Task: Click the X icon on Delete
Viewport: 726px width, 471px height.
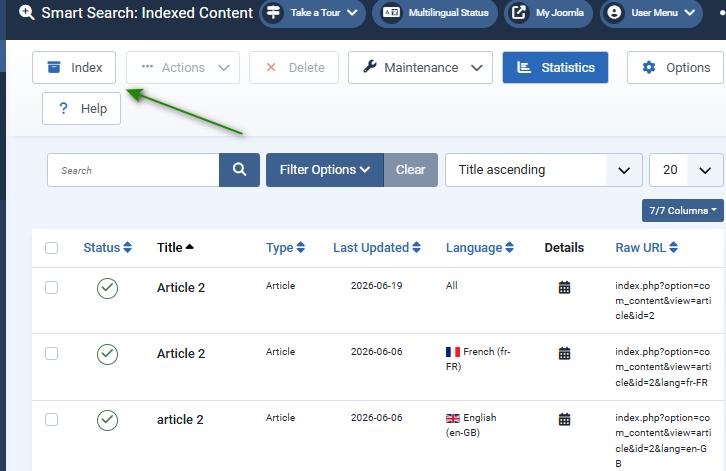Action: point(271,68)
